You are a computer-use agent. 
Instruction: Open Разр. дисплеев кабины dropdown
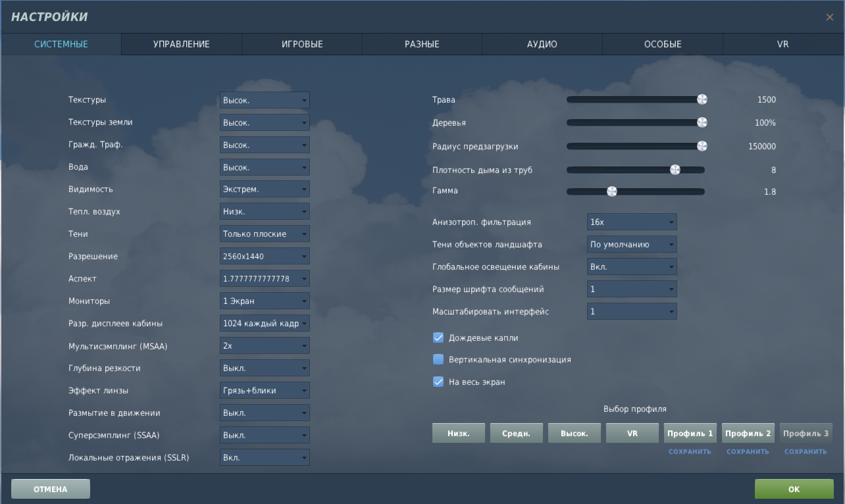click(x=265, y=324)
